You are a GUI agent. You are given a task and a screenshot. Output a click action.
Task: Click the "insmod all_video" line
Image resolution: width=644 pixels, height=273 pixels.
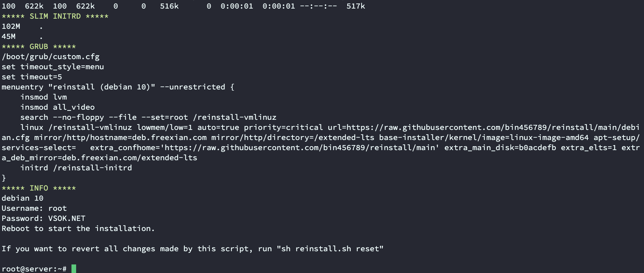pyautogui.click(x=57, y=107)
